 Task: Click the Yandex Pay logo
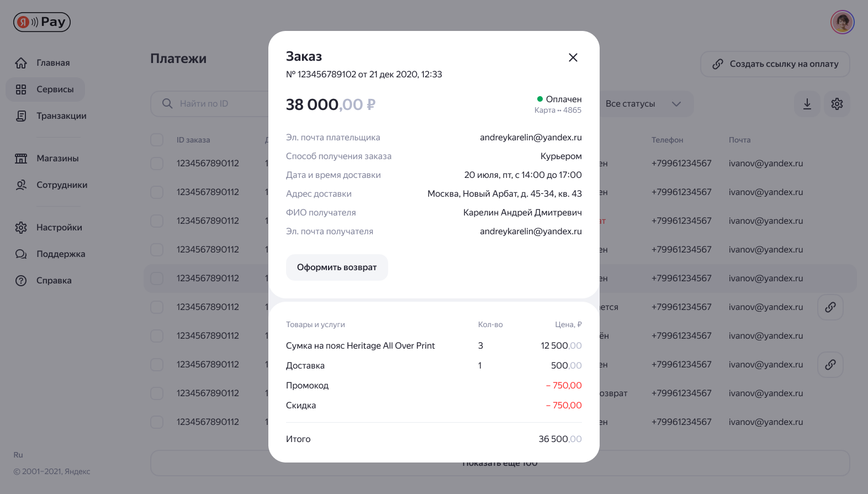(42, 22)
